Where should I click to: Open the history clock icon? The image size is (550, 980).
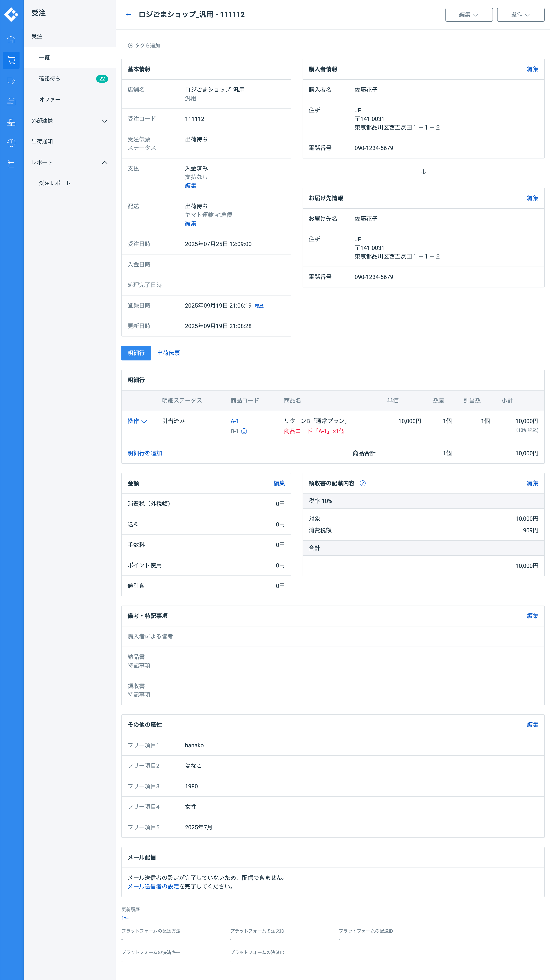tap(11, 143)
